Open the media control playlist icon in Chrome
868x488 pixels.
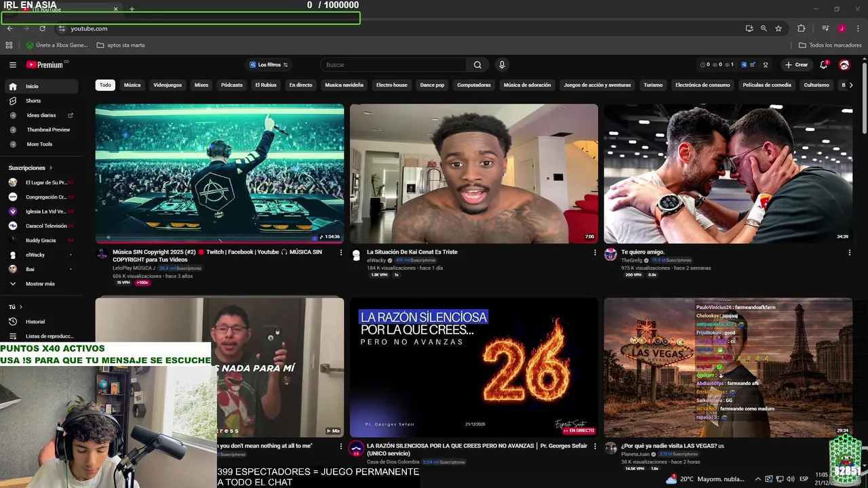825,28
